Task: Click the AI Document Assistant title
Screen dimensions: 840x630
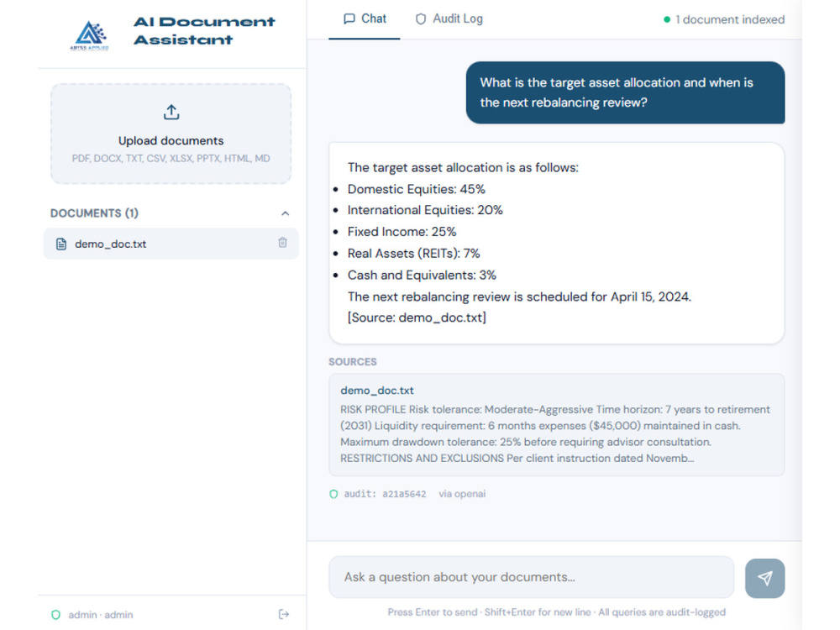Action: coord(204,30)
